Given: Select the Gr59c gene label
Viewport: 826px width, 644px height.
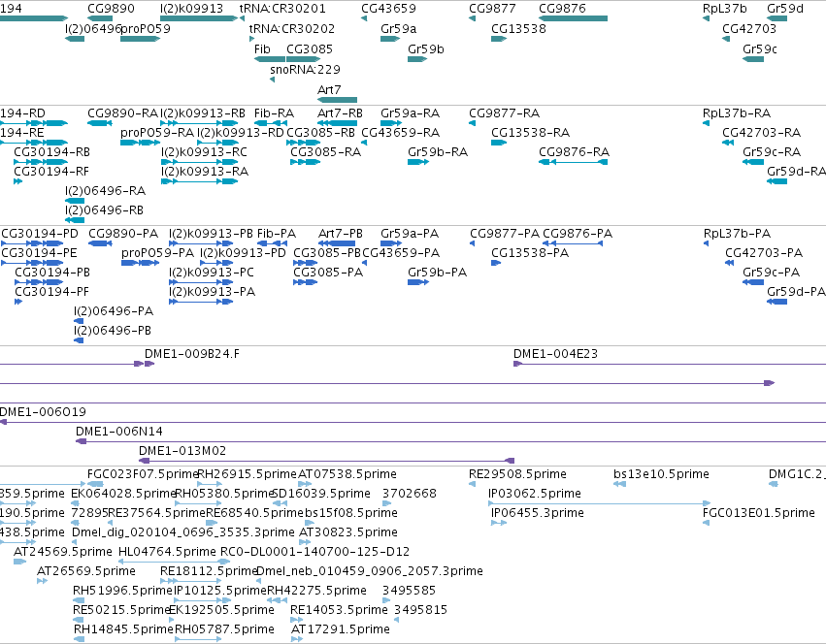Looking at the screenshot, I should click(760, 48).
